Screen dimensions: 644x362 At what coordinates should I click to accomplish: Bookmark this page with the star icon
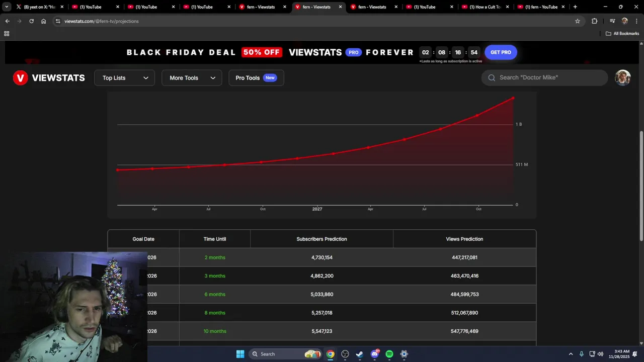click(578, 21)
